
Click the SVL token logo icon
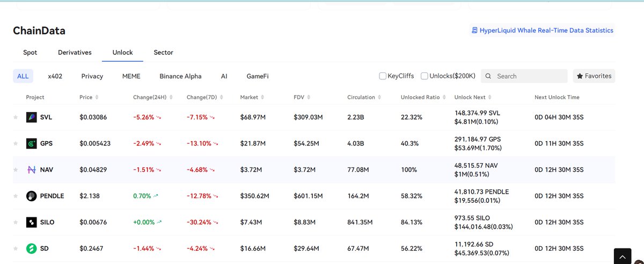31,117
